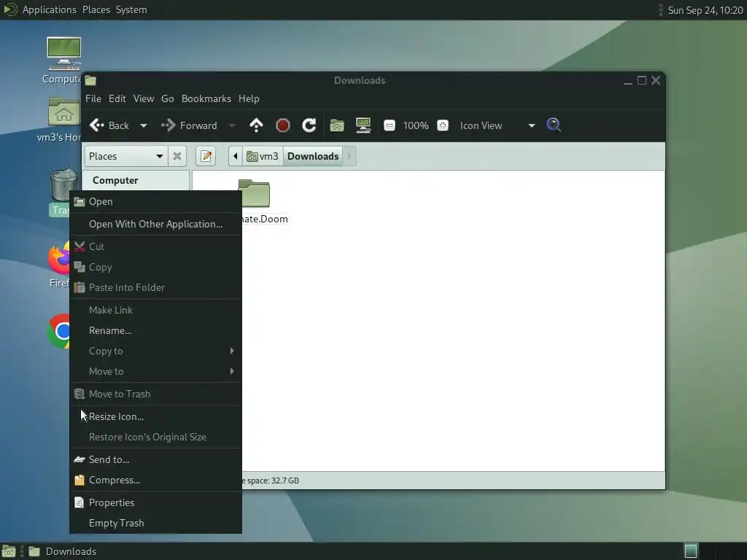Image resolution: width=747 pixels, height=560 pixels.
Task: Choose Restore Icon's Original Size entry
Action: click(156, 437)
